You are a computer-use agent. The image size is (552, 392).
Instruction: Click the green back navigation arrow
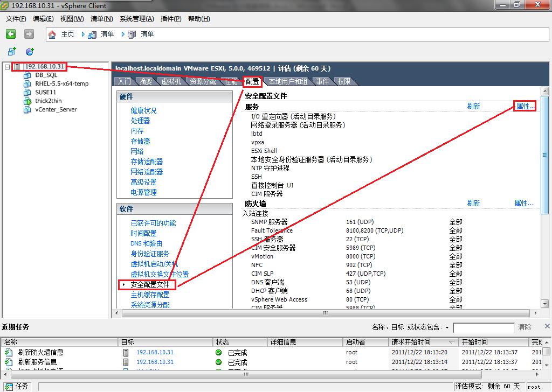coord(11,34)
